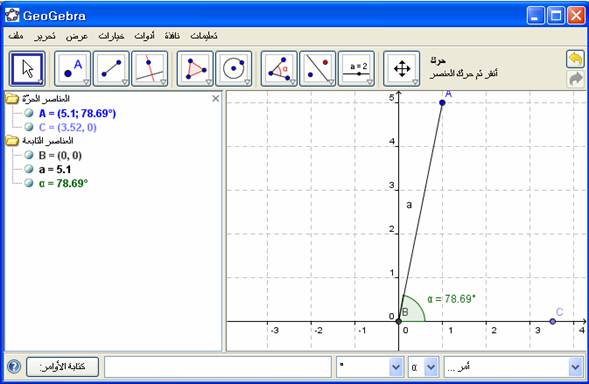
Task: Toggle visibility of point C
Action: pos(29,127)
